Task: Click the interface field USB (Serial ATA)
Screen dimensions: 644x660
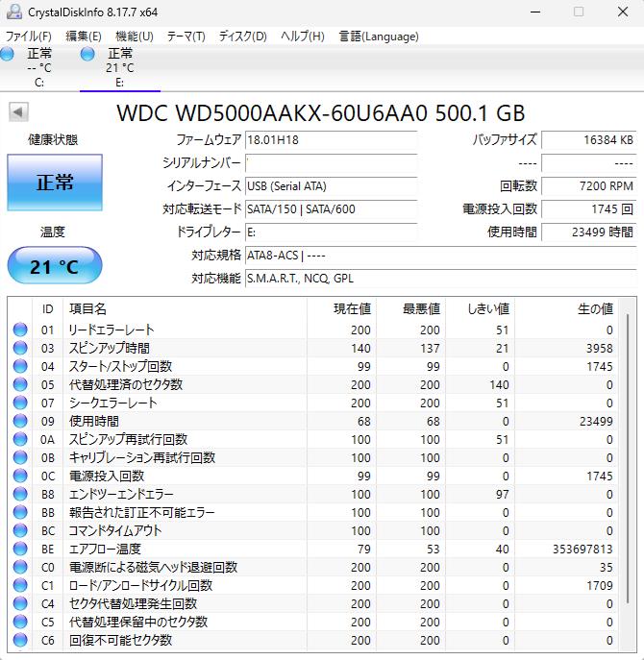Action: (x=331, y=186)
